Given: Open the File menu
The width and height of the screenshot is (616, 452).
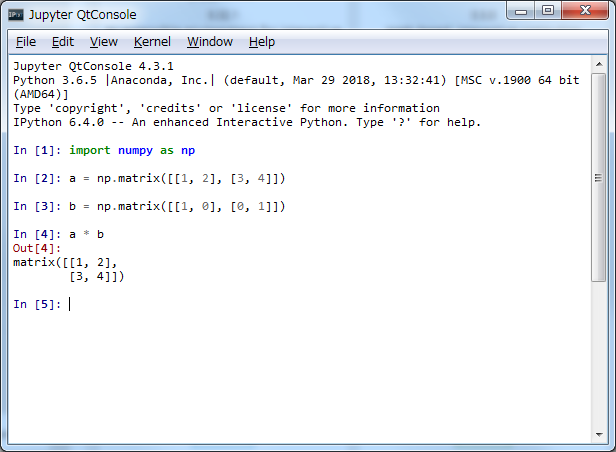Looking at the screenshot, I should click(26, 42).
